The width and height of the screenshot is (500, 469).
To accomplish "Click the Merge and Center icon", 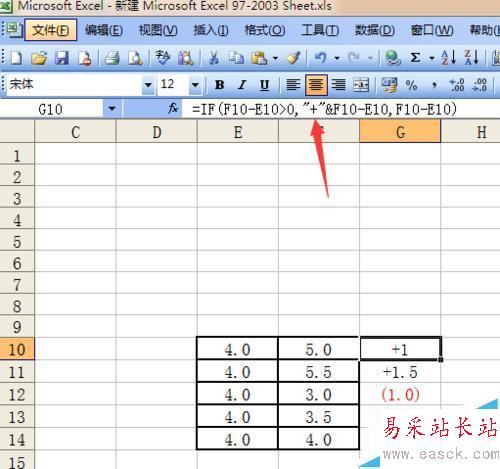I will click(x=361, y=85).
